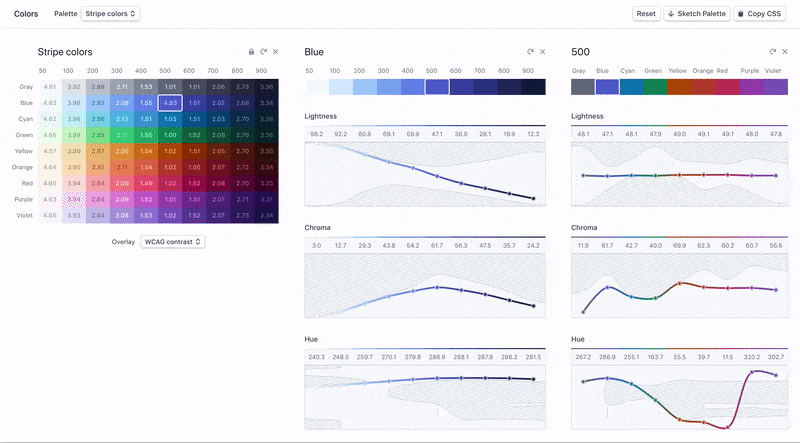This screenshot has height=443, width=800.
Task: Click the Blue row label in the grid
Action: 27,103
